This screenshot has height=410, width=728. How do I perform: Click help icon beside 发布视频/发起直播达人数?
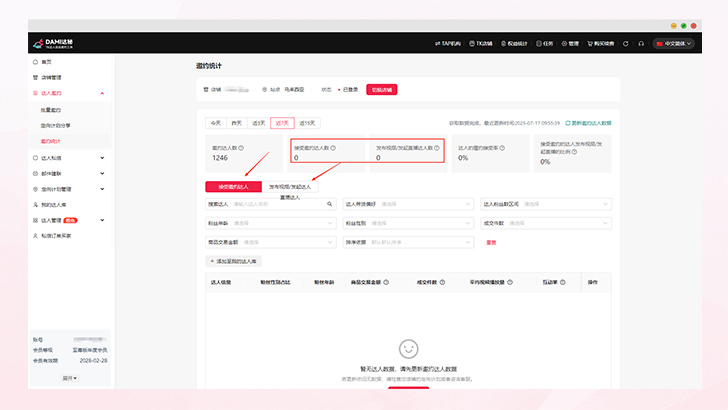coord(436,148)
